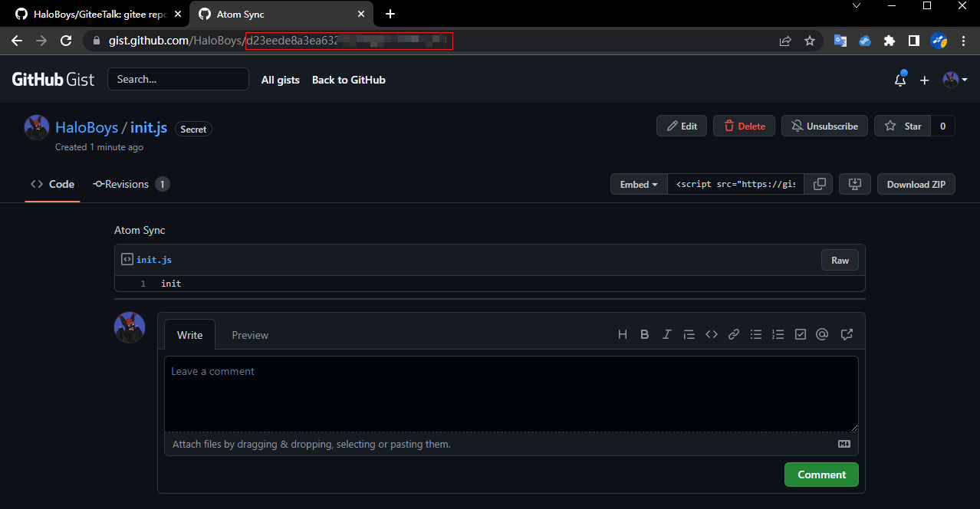Bookmark this page with the star icon
This screenshot has width=980, height=509.
coord(810,41)
